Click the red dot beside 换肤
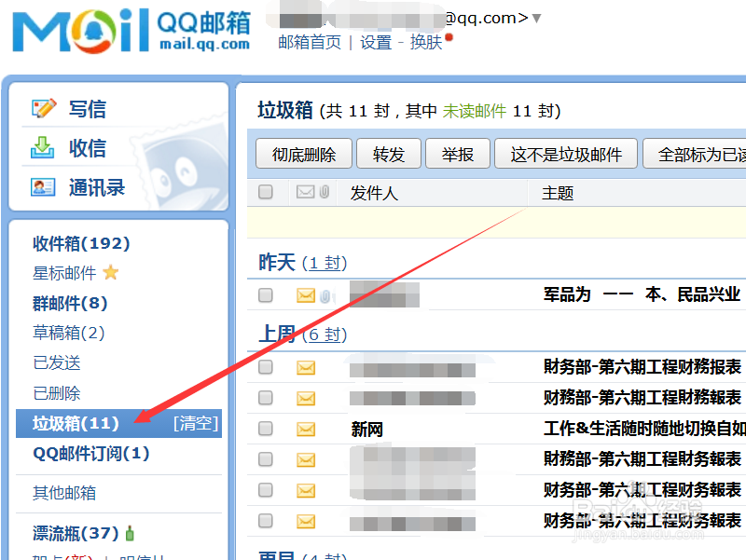The width and height of the screenshot is (746, 560). (x=449, y=37)
